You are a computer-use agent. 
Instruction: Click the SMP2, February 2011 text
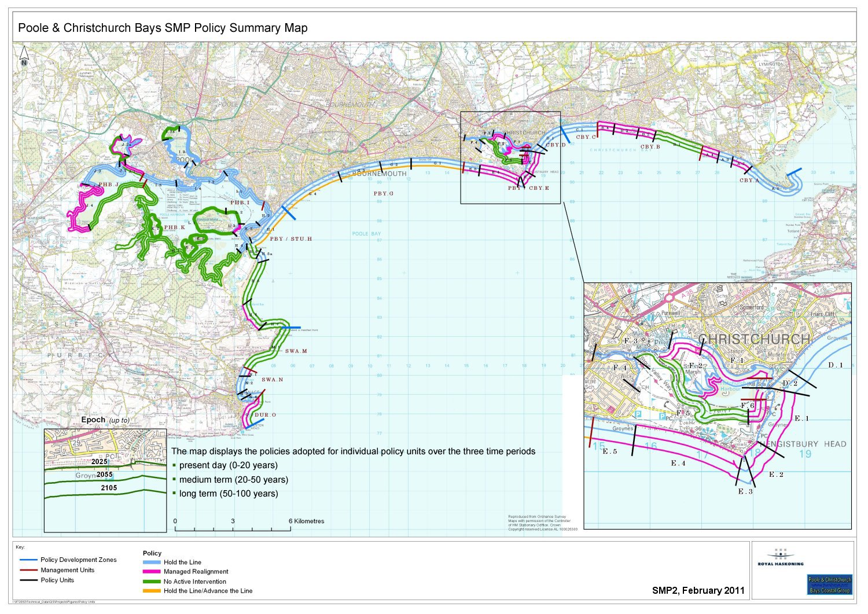[698, 590]
